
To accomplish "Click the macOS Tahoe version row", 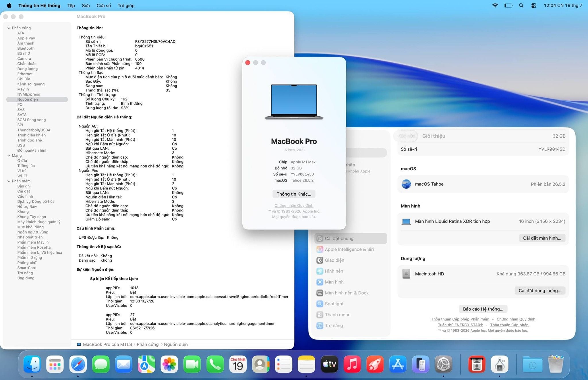I will pos(483,184).
